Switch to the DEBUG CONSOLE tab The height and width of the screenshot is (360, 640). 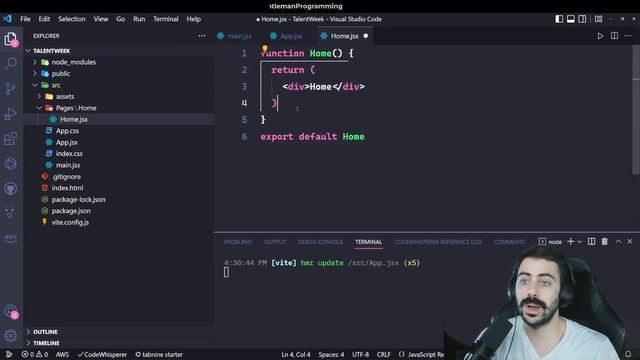coord(320,242)
